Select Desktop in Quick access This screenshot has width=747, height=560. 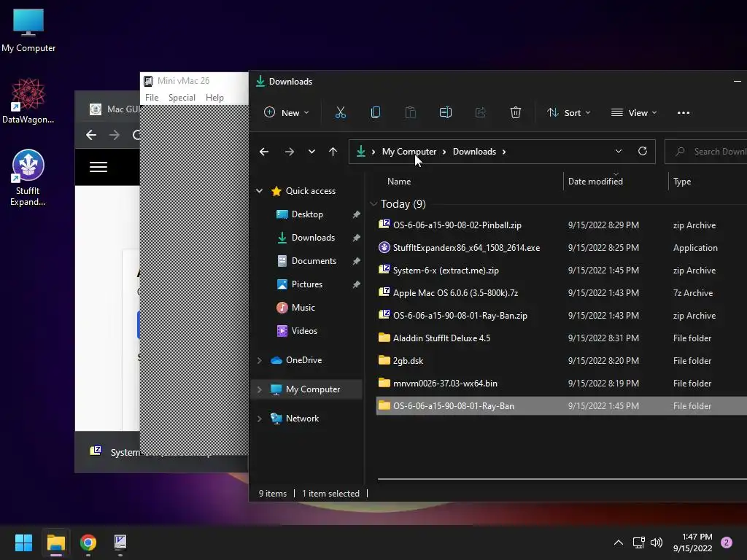pos(307,214)
